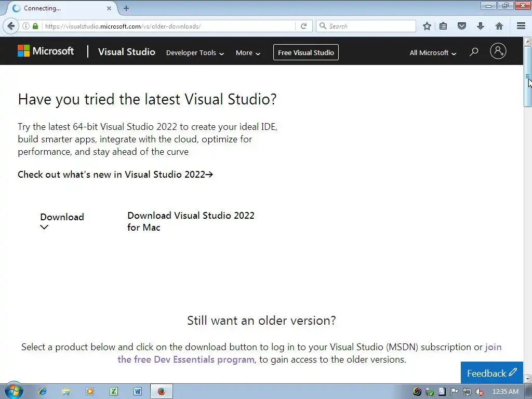Viewport: 532px width, 399px height.
Task: Open the network tray icon
Action: click(x=467, y=392)
